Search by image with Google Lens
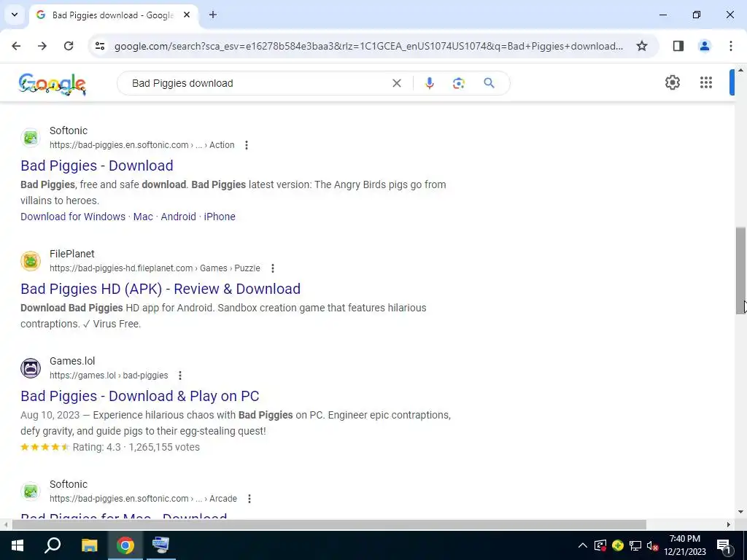747x560 pixels. (458, 83)
